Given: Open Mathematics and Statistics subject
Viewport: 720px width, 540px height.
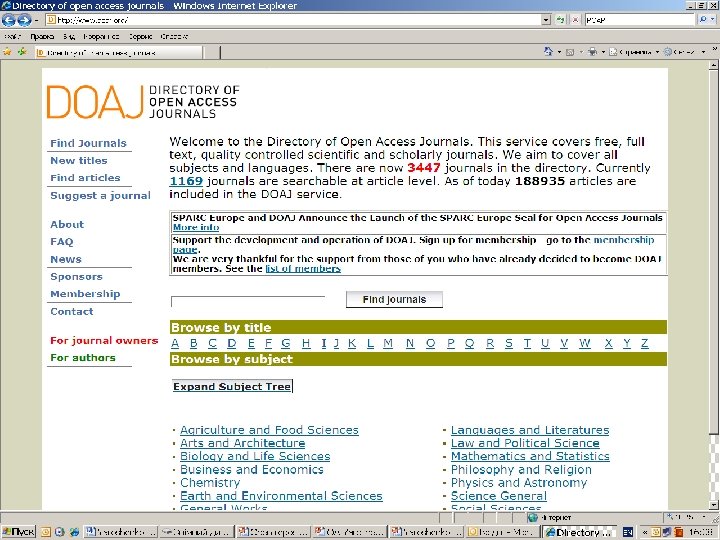Looking at the screenshot, I should coord(530,456).
